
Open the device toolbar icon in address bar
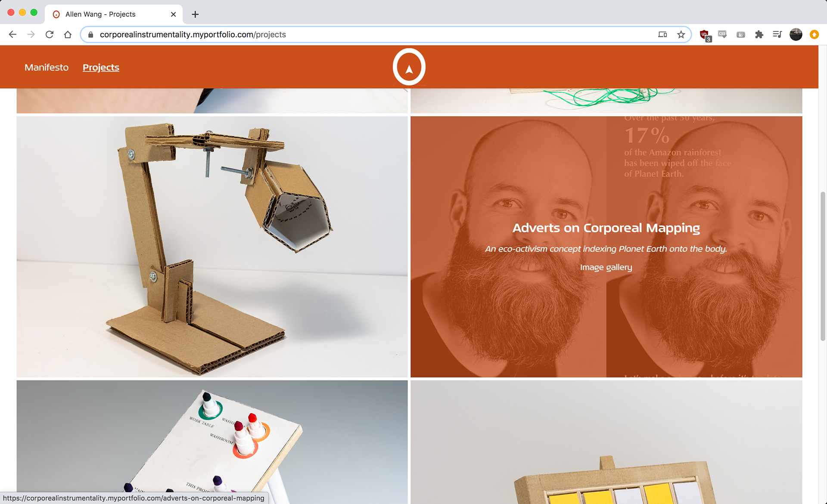(x=662, y=34)
